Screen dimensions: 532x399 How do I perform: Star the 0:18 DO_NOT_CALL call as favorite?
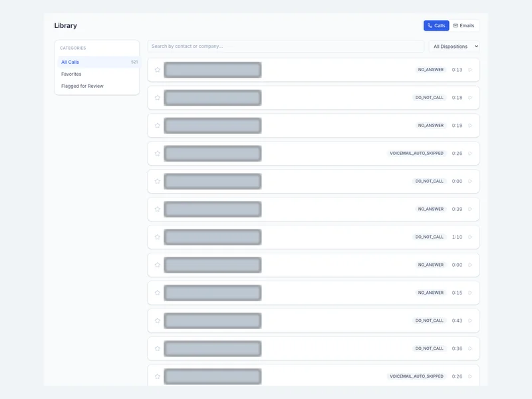pos(158,97)
